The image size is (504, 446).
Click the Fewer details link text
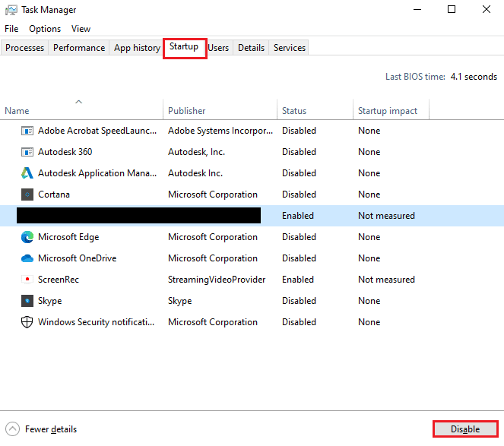point(51,429)
